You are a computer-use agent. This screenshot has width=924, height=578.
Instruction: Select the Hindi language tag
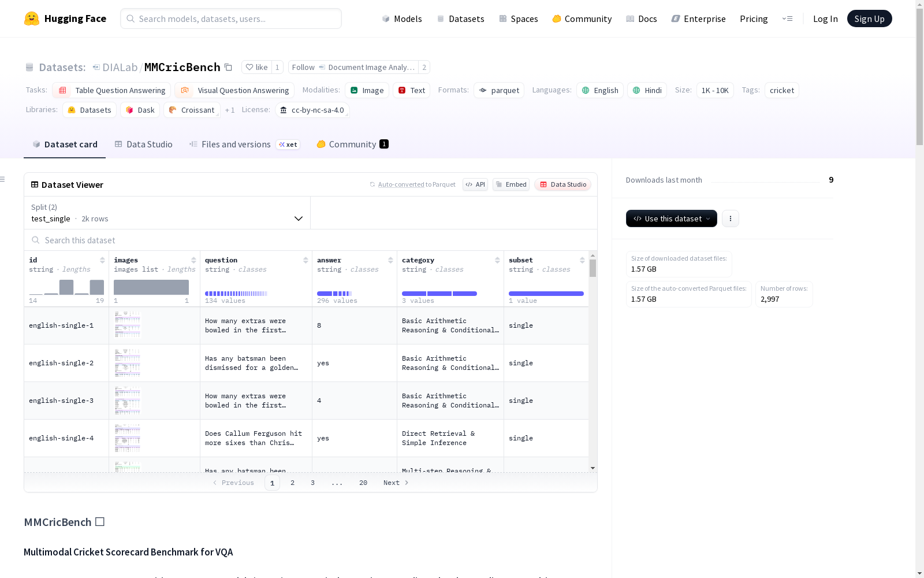tap(647, 90)
